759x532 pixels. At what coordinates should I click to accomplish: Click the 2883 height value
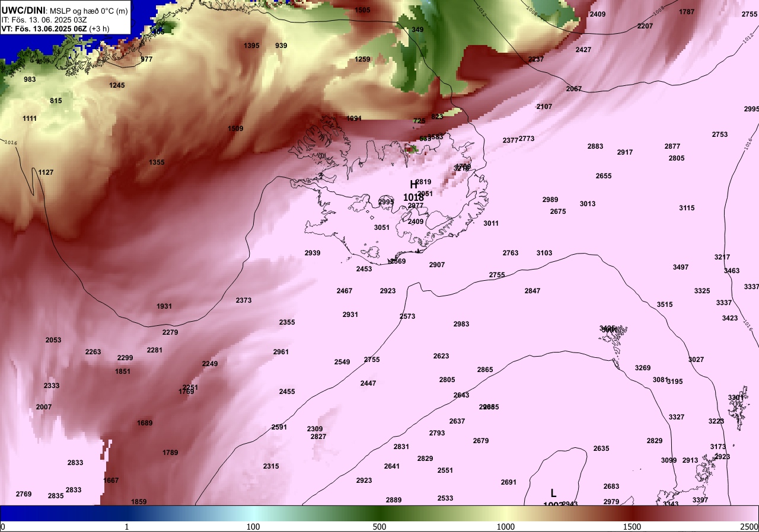[x=595, y=146]
